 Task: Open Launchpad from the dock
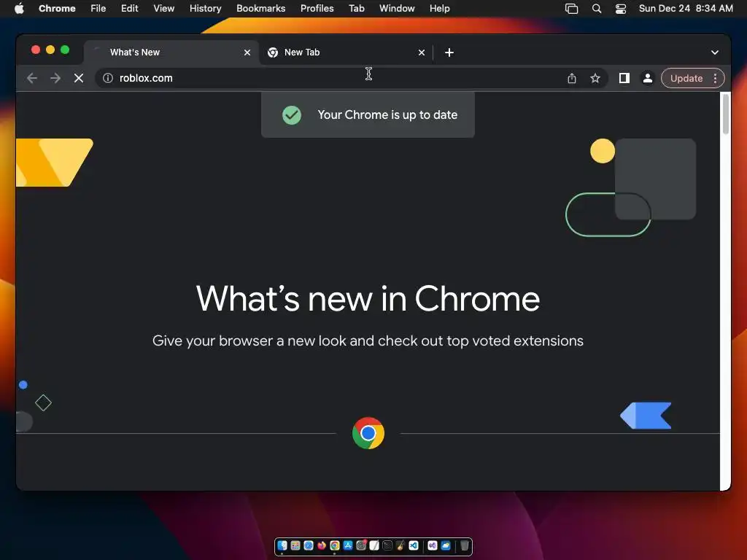(295, 545)
